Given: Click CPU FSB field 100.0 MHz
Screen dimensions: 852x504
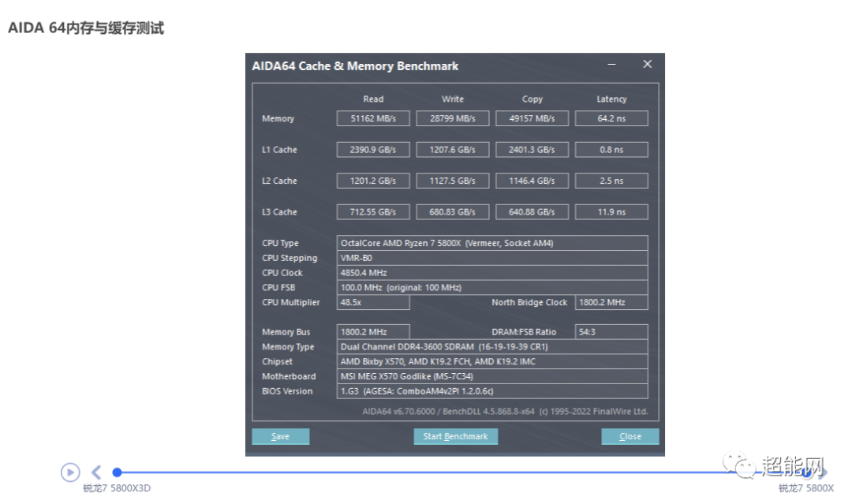Looking at the screenshot, I should [x=492, y=287].
